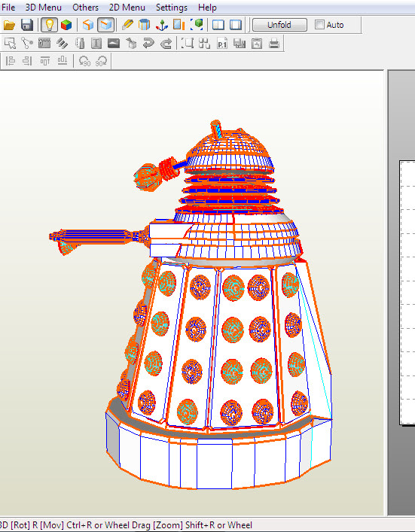The width and height of the screenshot is (415, 532).
Task: Click the undo curved arrow icon
Action: pyautogui.click(x=148, y=44)
